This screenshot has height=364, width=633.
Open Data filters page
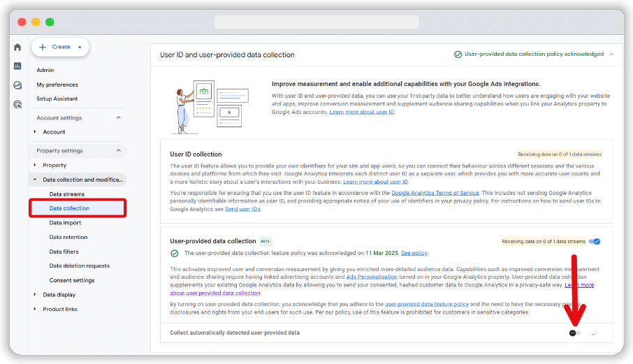click(64, 252)
